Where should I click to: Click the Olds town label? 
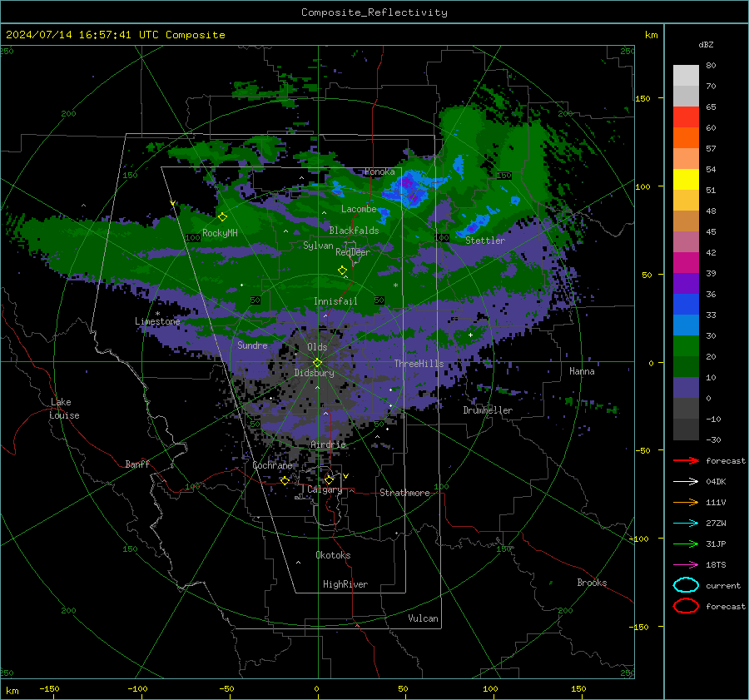(x=317, y=347)
